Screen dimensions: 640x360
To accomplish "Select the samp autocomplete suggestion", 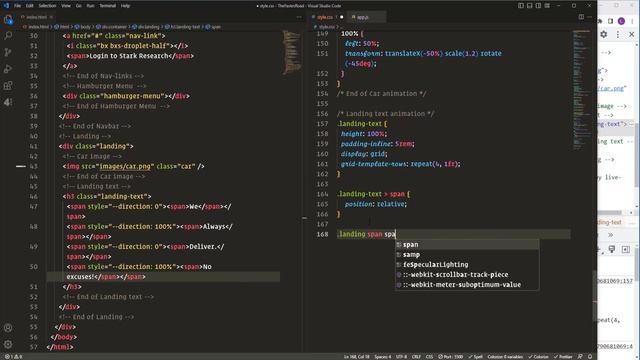I will coord(467,255).
